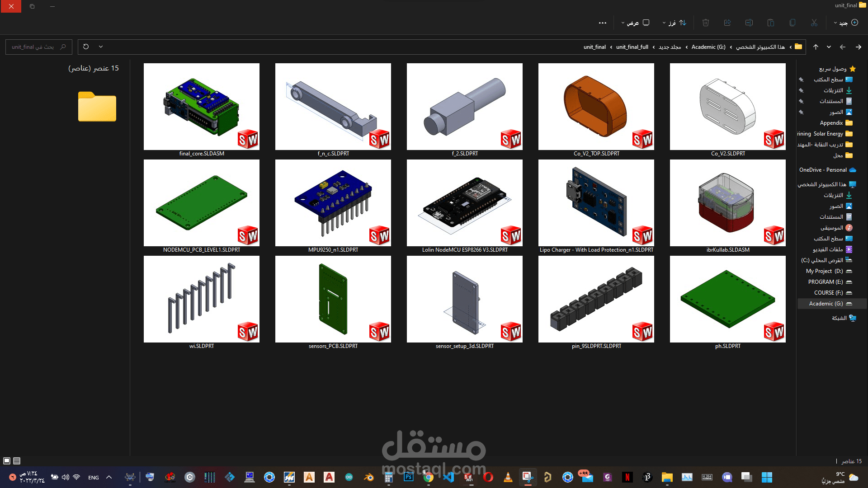Open the SolidWorks 2021 taskbar icon
This screenshot has height=488, width=868.
[x=467, y=477]
